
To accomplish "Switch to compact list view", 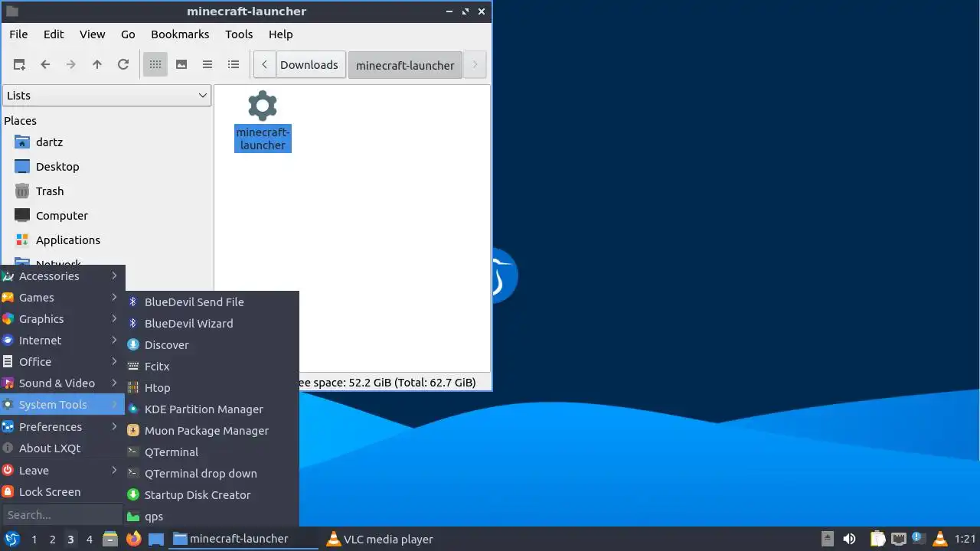I will [x=207, y=65].
